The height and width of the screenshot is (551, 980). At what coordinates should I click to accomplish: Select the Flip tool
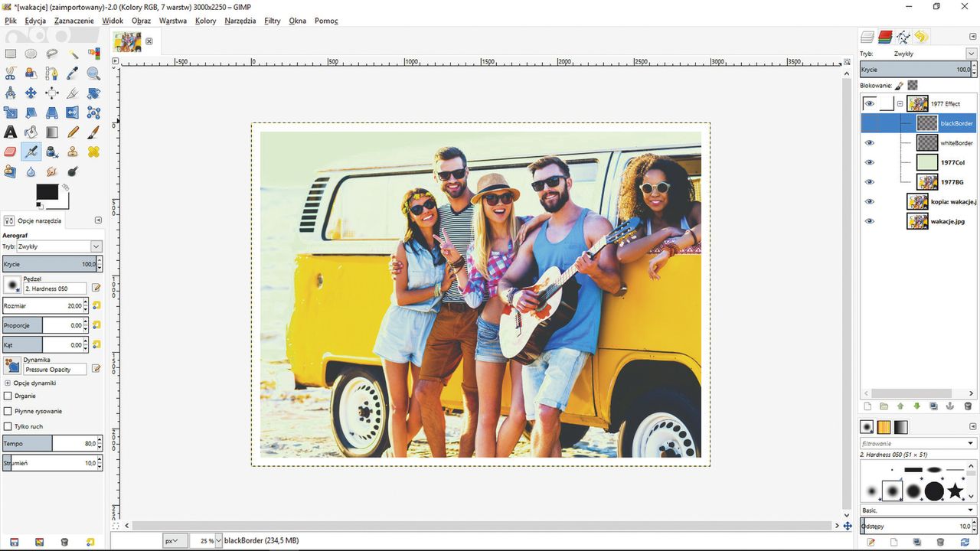pyautogui.click(x=73, y=113)
